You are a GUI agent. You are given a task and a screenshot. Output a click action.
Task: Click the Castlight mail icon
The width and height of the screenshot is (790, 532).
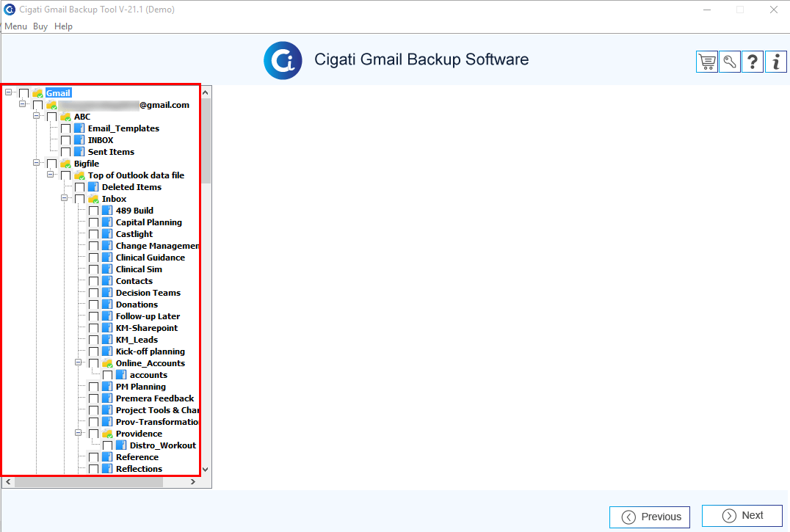pos(107,234)
